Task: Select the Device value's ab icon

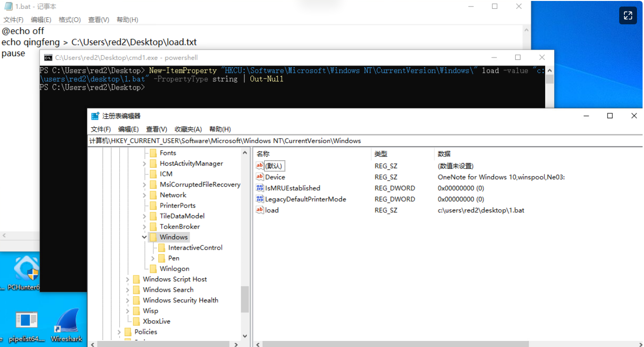Action: coord(259,177)
